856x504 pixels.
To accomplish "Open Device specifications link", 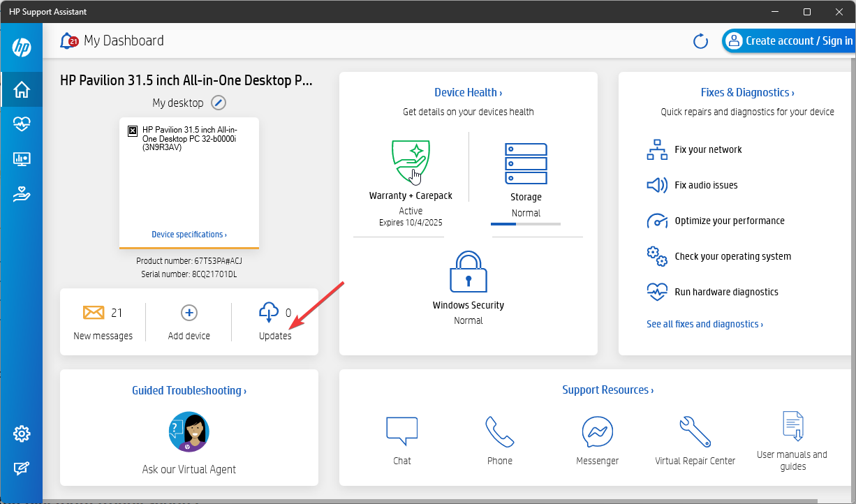I will point(189,235).
